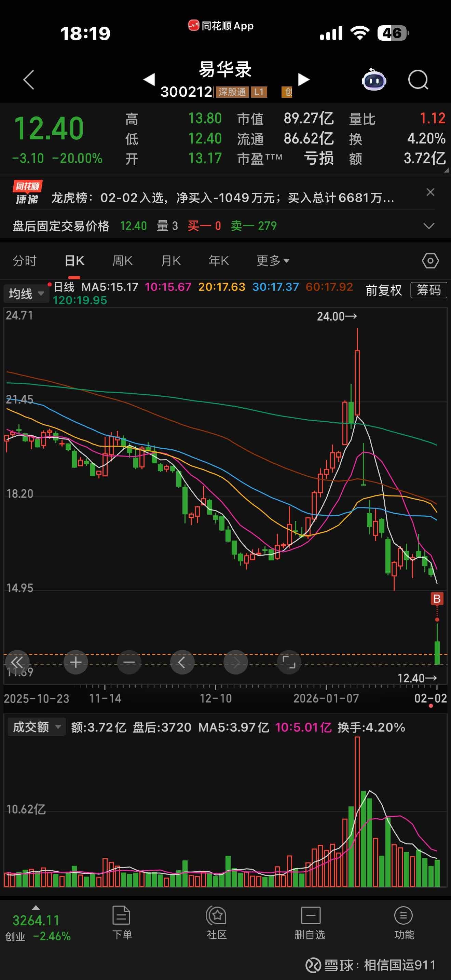Select the 周K tab
This screenshot has height=980, width=451.
[x=122, y=261]
